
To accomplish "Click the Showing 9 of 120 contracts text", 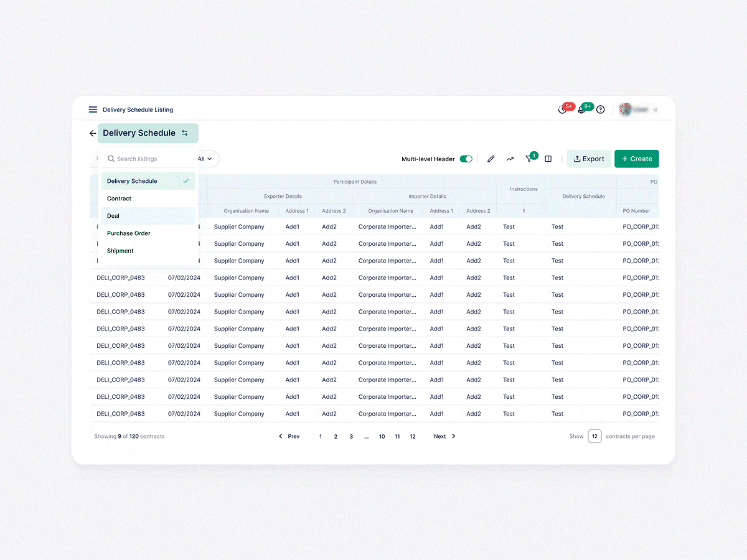I will (129, 436).
